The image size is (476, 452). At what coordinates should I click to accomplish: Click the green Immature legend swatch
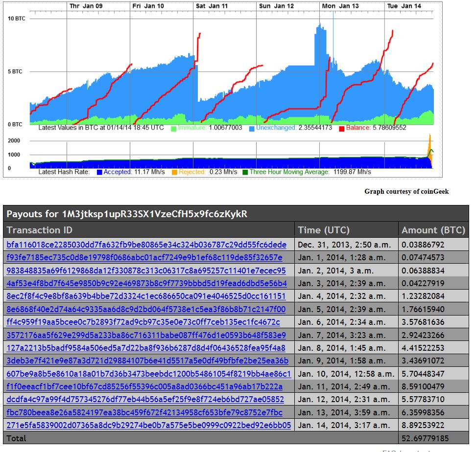coord(174,129)
